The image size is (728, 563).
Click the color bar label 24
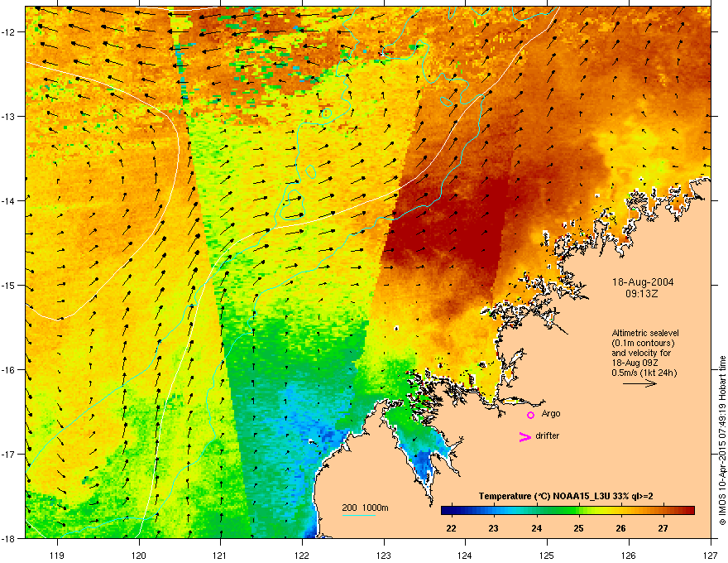click(x=536, y=528)
